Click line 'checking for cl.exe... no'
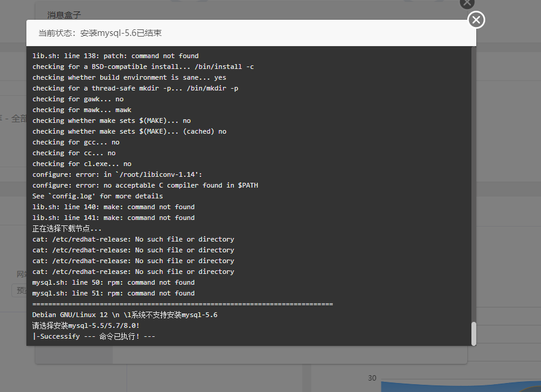Image resolution: width=541 pixels, height=392 pixels. coord(82,164)
